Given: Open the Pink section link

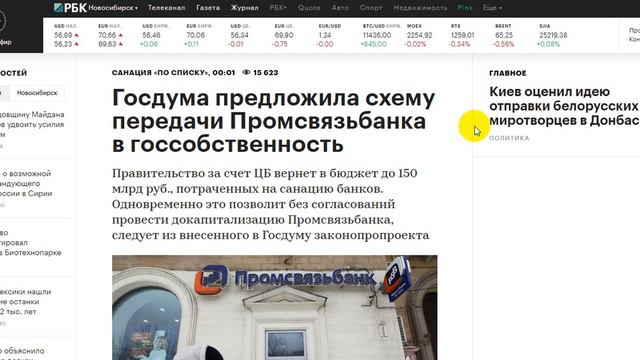Looking at the screenshot, I should tap(465, 8).
